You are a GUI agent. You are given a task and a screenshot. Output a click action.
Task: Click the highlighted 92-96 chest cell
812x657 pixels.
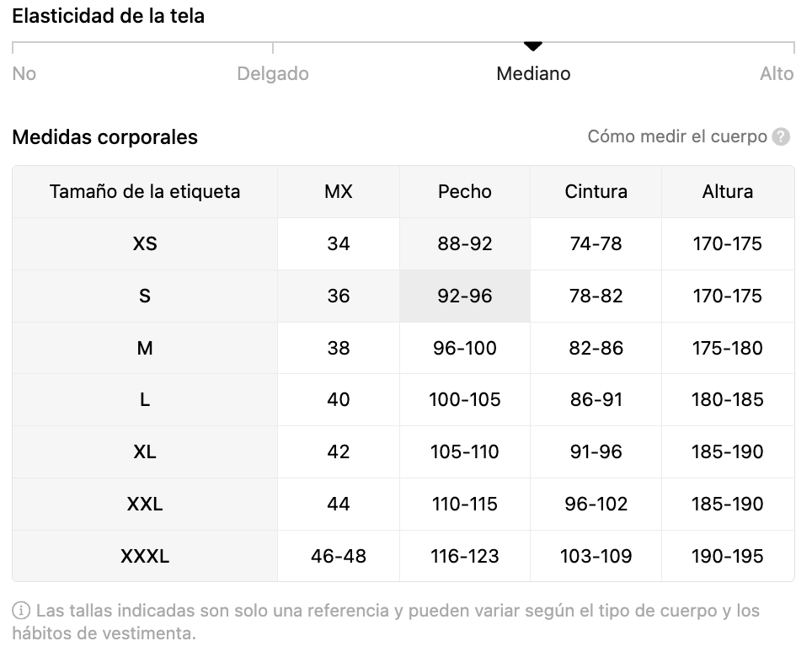point(465,296)
